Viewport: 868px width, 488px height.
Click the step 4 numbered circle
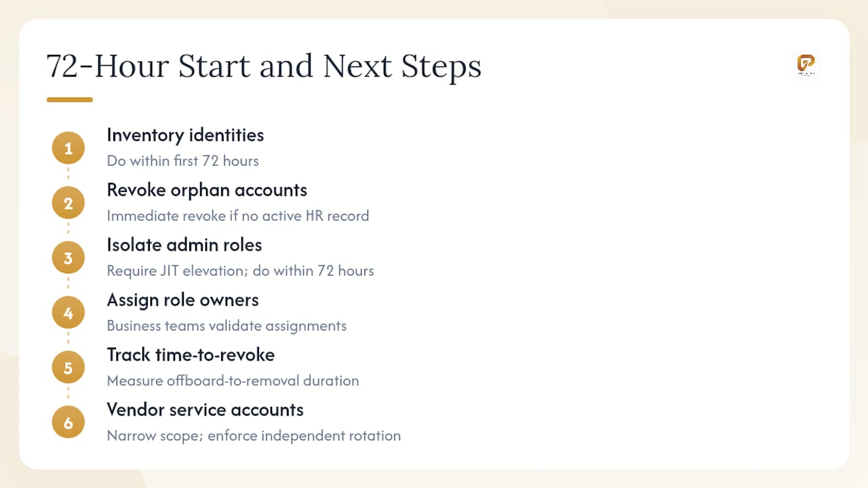click(x=68, y=313)
